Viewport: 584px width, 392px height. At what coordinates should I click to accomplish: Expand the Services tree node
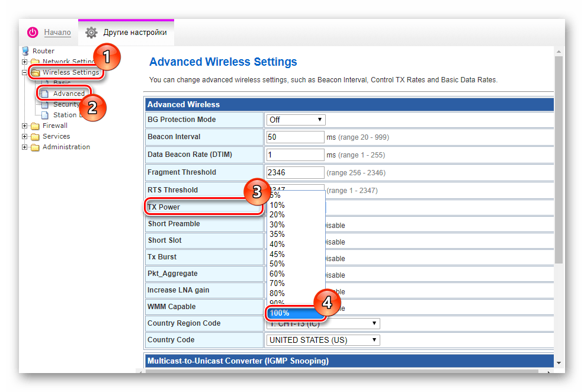25,137
